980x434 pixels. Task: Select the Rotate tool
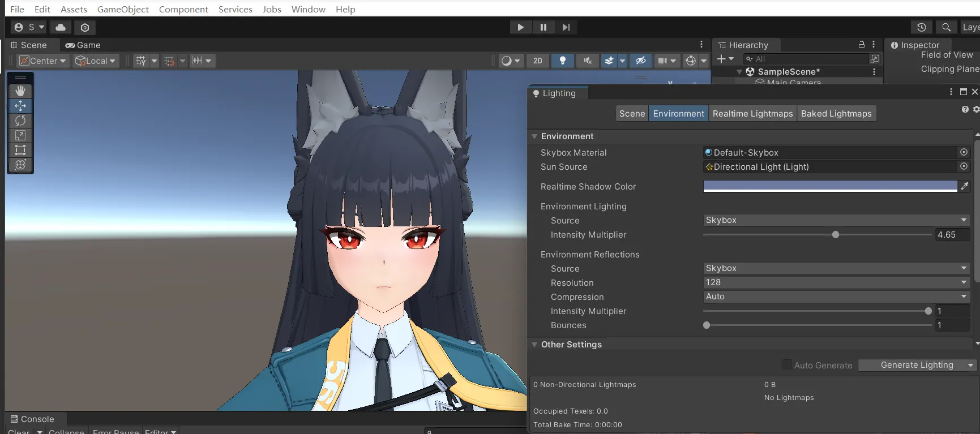point(20,121)
